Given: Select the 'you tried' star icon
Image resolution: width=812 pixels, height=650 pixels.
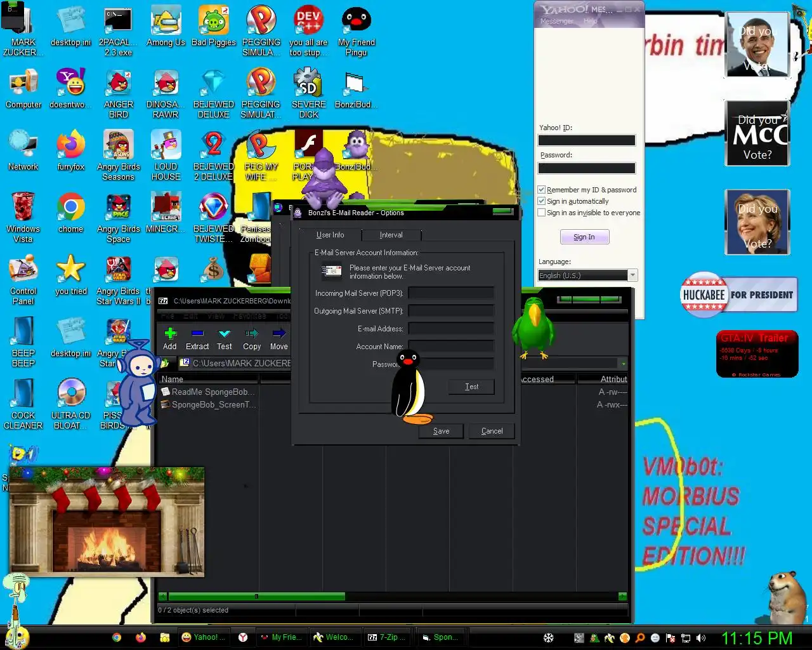Looking at the screenshot, I should [70, 275].
